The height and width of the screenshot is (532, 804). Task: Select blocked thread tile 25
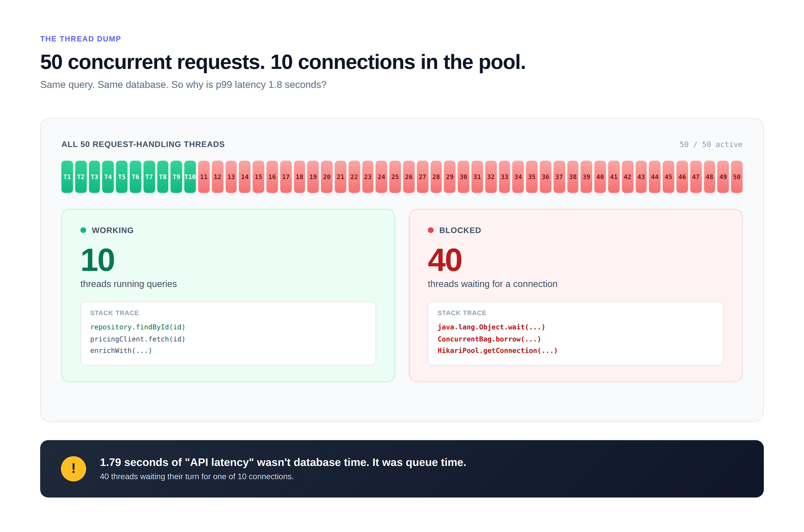[x=395, y=177]
